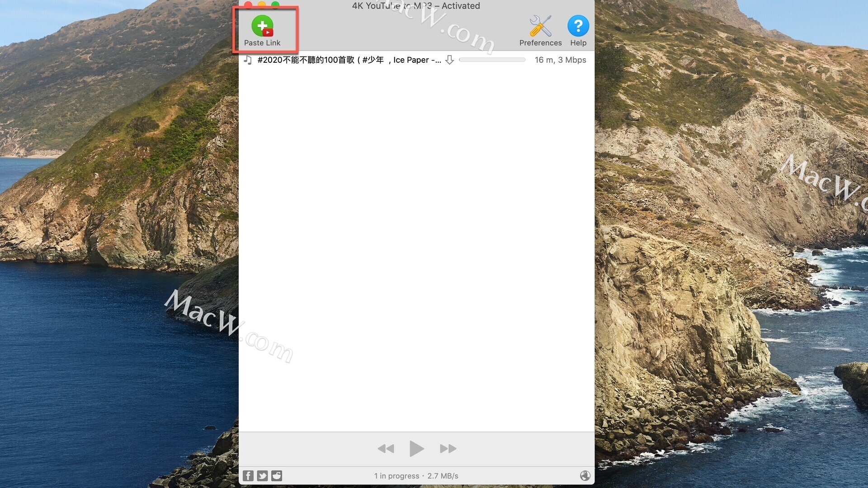Click the globe icon in the status bar
This screenshot has width=868, height=488.
click(585, 475)
